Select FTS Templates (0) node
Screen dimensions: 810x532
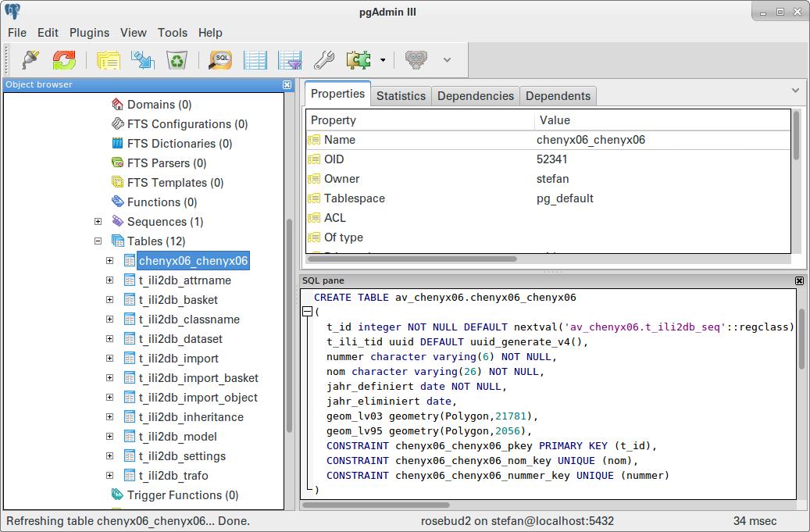175,183
